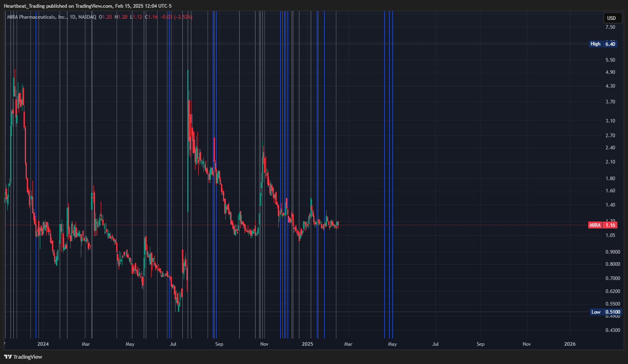
Task: Click the 0.8000 price axis label
Action: [x=613, y=264]
